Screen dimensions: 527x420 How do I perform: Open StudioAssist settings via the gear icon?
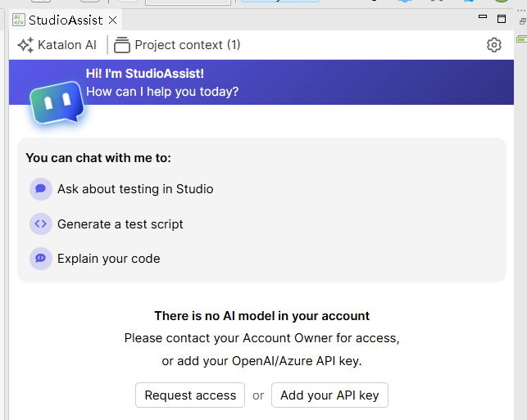[x=493, y=45]
